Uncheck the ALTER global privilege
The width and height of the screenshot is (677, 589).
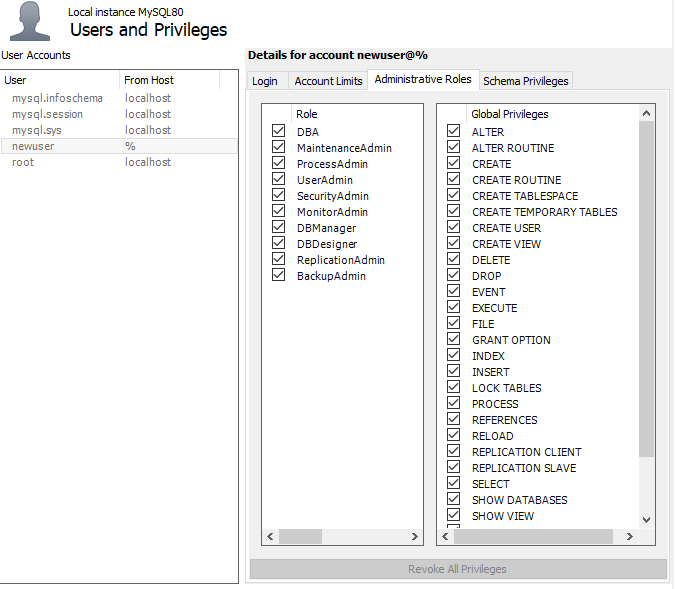click(453, 131)
